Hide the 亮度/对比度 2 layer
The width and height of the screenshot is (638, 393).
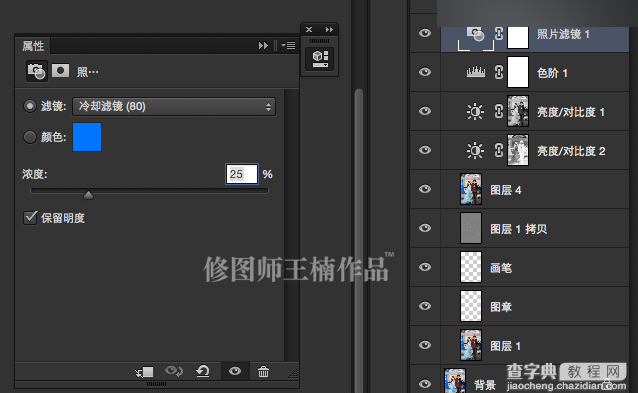pos(425,150)
